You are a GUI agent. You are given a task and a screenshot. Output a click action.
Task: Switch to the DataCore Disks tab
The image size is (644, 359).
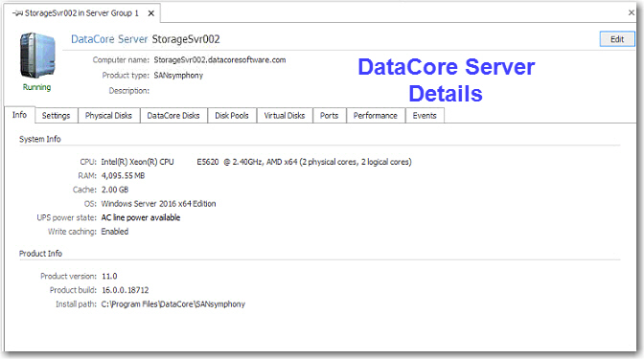tap(173, 116)
